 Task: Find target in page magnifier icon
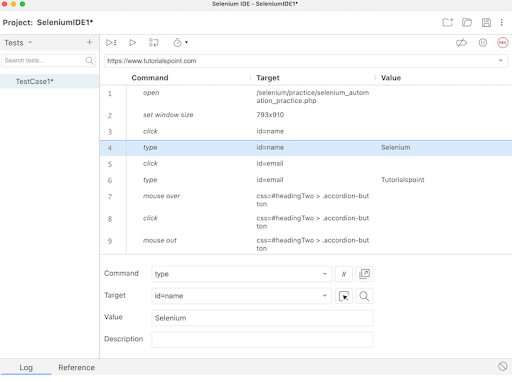pyautogui.click(x=364, y=296)
